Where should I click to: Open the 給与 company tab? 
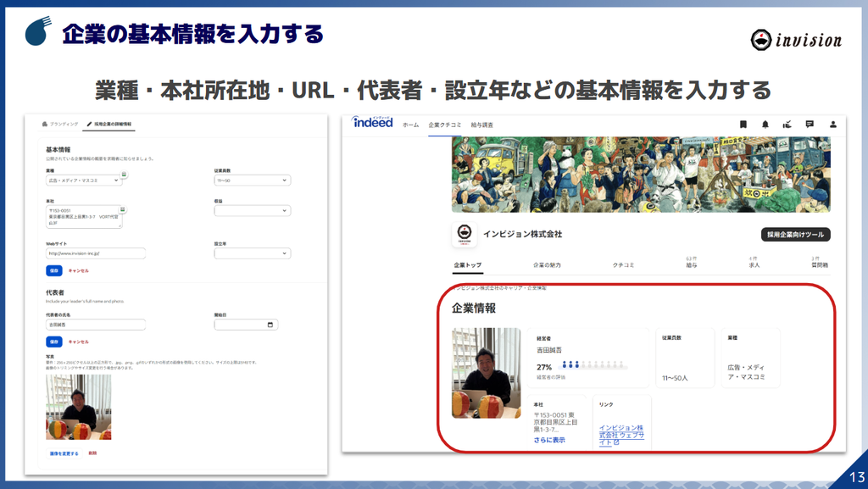tap(692, 262)
